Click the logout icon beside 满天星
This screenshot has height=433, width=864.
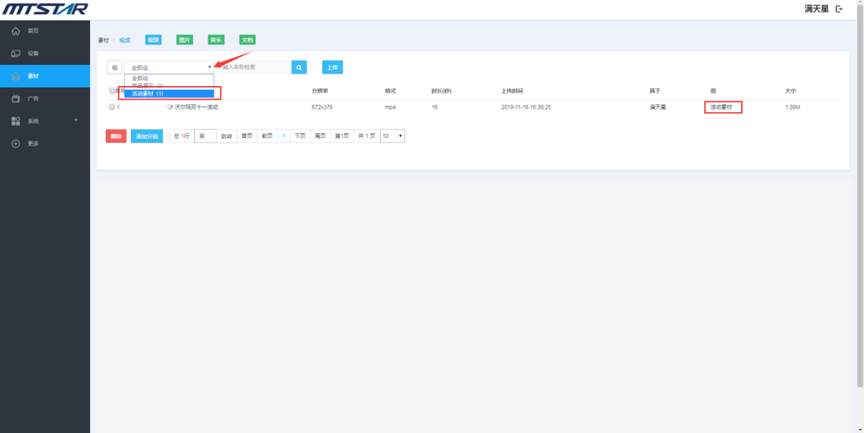point(839,9)
